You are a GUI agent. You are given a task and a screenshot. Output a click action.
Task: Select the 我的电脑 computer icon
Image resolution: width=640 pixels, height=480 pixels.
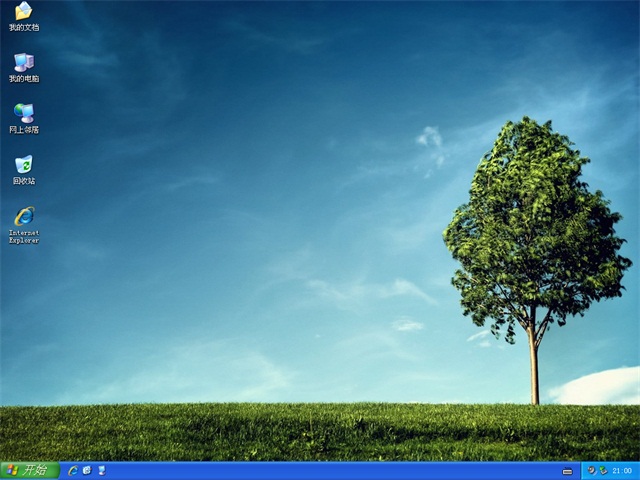pyautogui.click(x=23, y=62)
